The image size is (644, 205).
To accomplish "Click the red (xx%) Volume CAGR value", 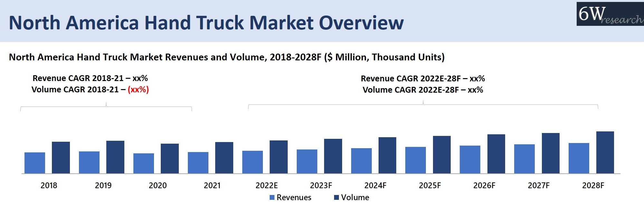I will coord(138,90).
